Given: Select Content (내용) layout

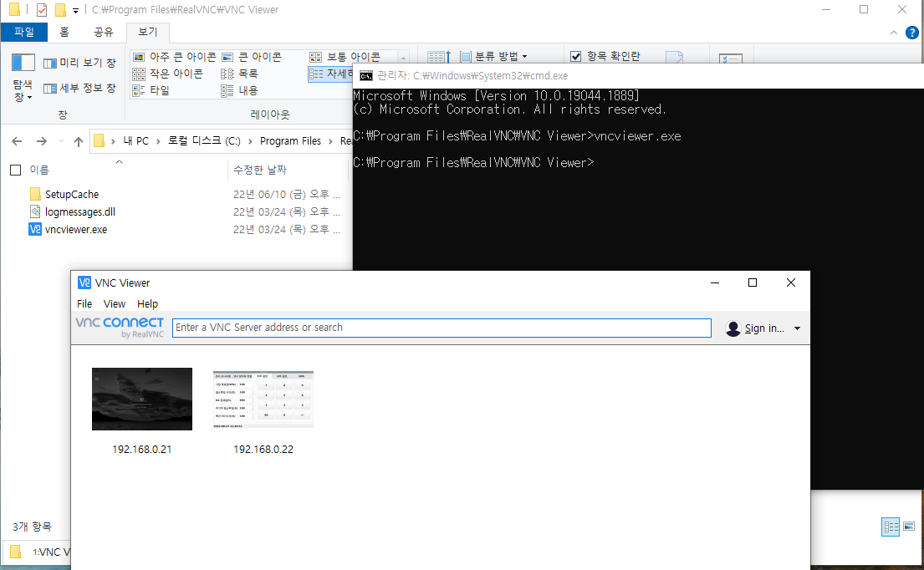Looking at the screenshot, I should [x=240, y=90].
